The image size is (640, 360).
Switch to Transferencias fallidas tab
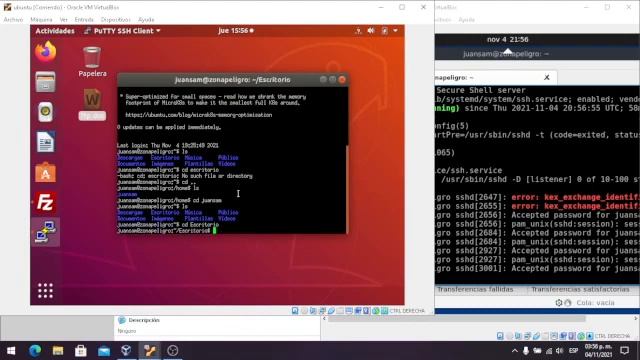pyautogui.click(x=475, y=289)
